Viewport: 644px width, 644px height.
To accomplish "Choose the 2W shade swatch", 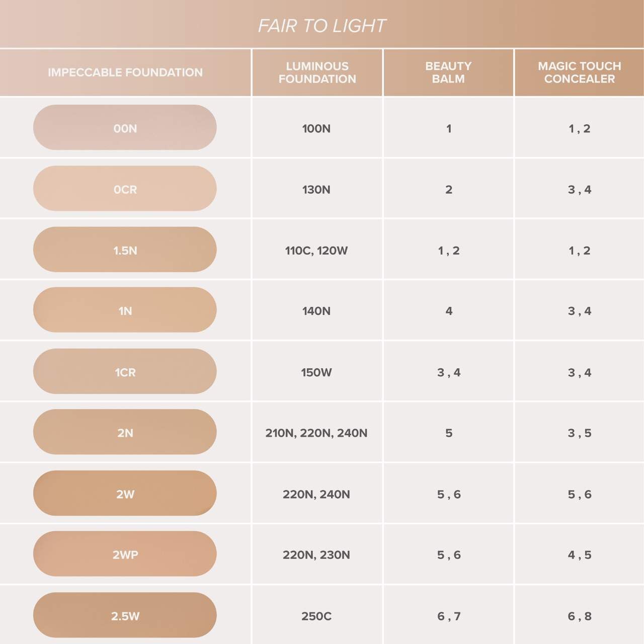I will pyautogui.click(x=125, y=494).
